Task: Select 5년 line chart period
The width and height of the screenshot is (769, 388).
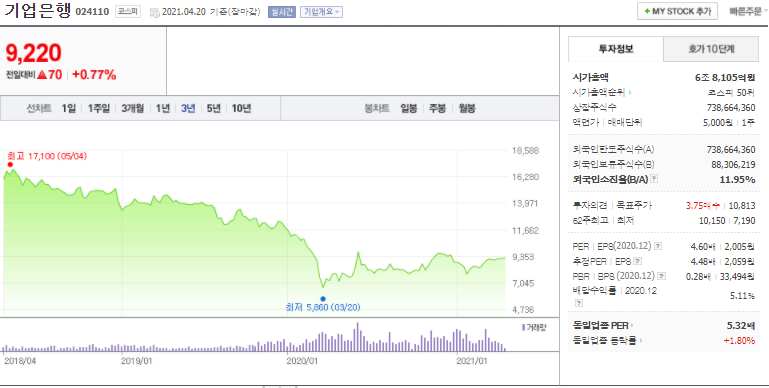Action: coord(213,108)
